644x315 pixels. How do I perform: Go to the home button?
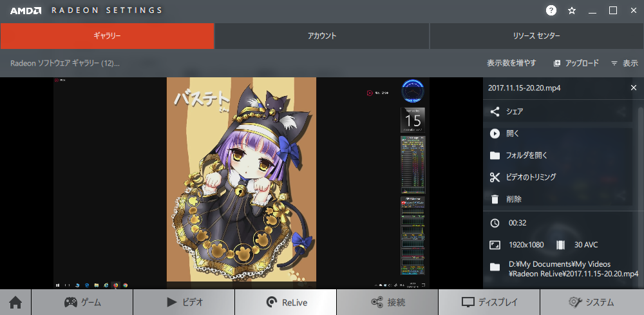pyautogui.click(x=15, y=302)
